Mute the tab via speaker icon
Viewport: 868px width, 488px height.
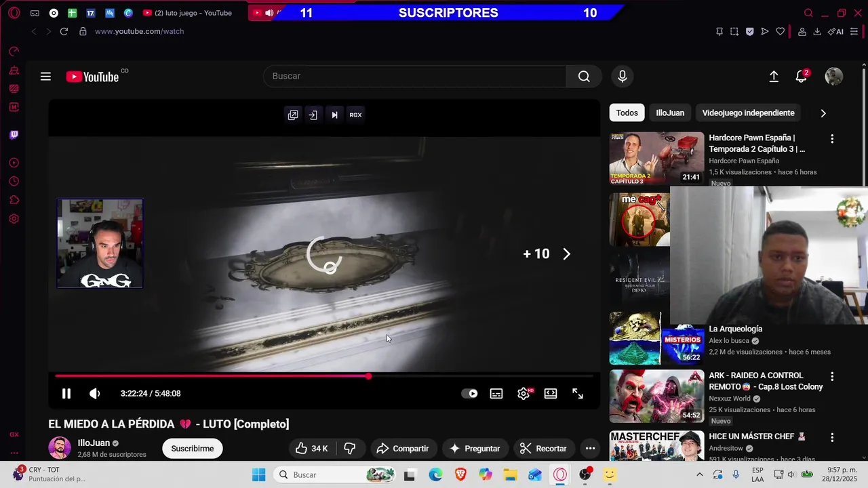click(x=269, y=13)
